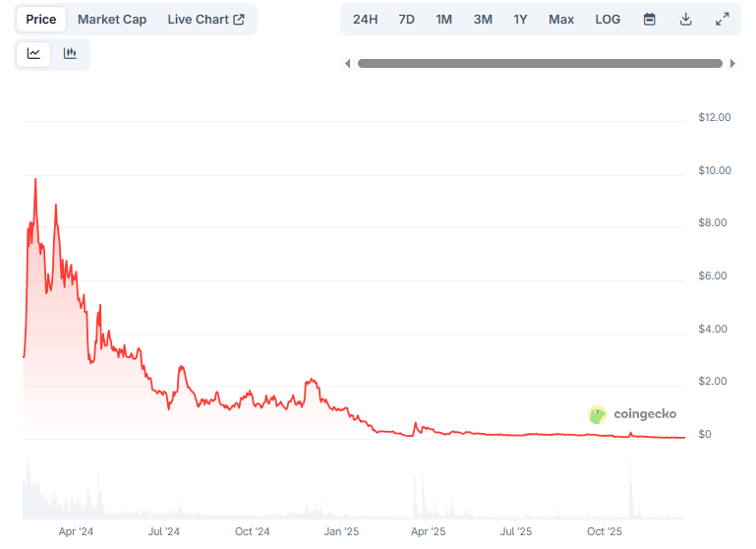Expand chart to fullscreen
The width and height of the screenshot is (756, 549).
pyautogui.click(x=722, y=20)
